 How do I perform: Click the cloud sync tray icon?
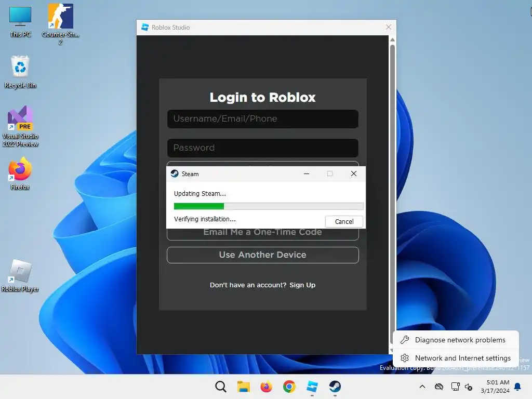[x=439, y=387]
